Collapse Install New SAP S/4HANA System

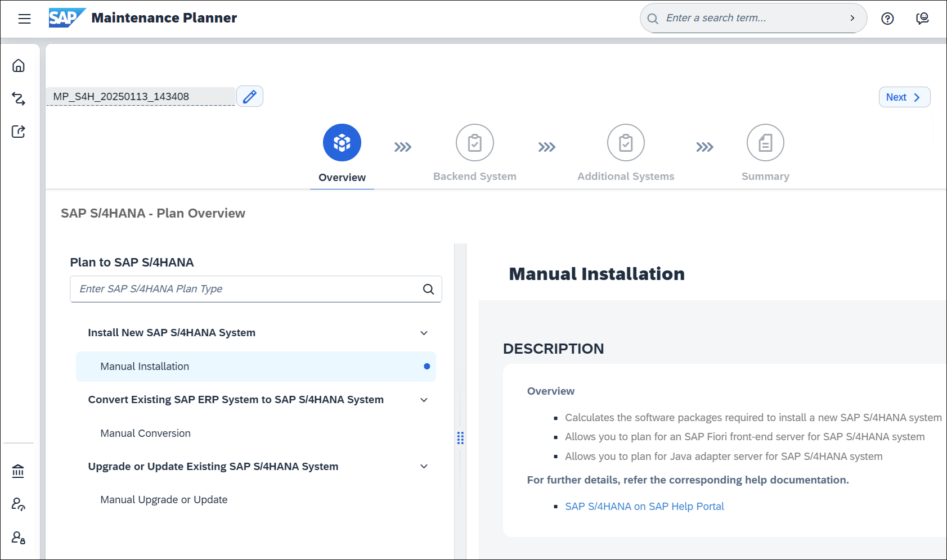[x=424, y=333]
